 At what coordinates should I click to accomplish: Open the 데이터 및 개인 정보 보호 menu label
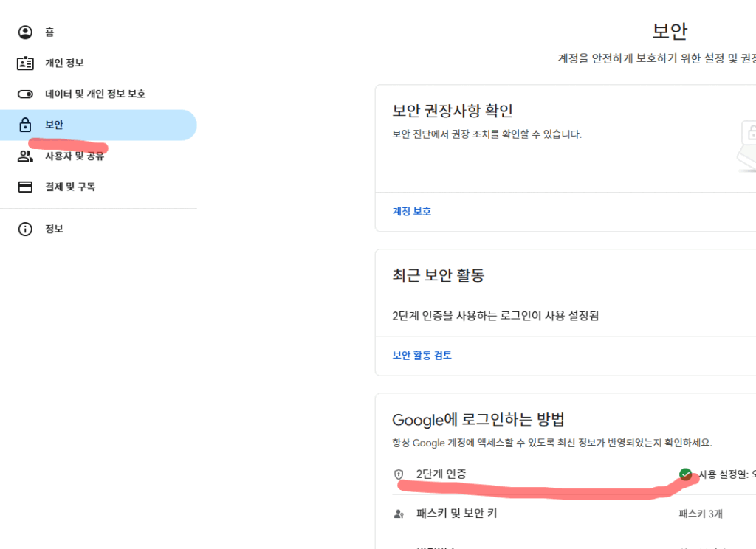tap(95, 94)
